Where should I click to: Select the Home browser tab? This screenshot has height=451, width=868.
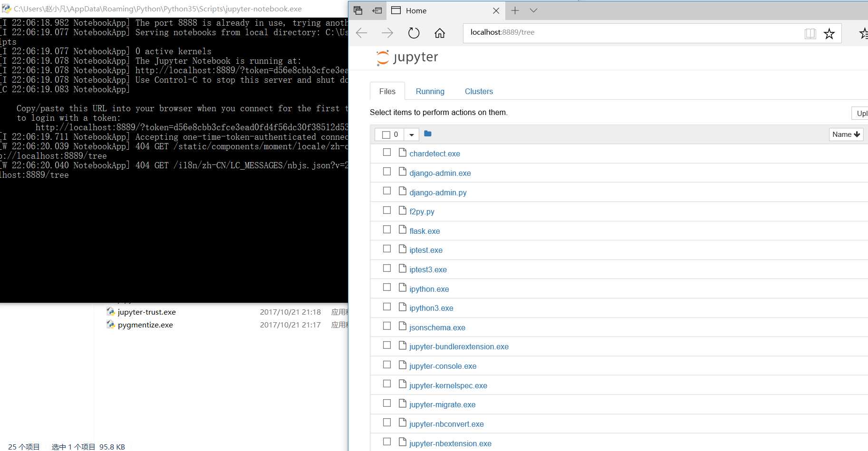[445, 10]
